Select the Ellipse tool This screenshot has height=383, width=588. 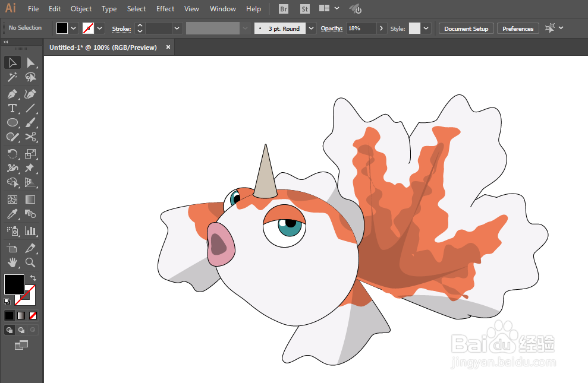(x=12, y=122)
